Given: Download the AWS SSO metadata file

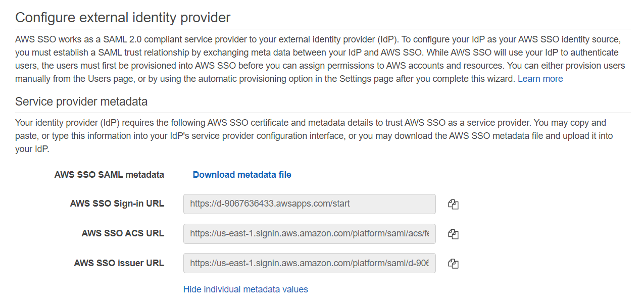Looking at the screenshot, I should click(x=242, y=175).
